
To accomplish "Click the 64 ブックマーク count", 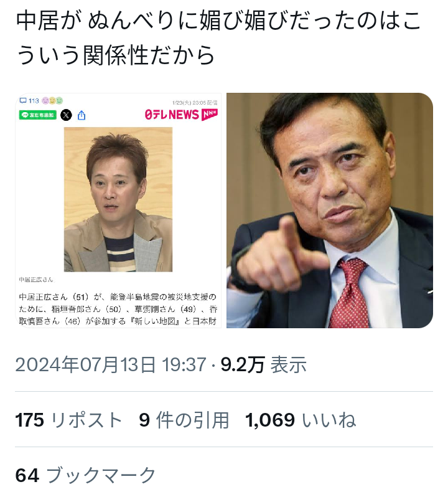I will 85,475.
